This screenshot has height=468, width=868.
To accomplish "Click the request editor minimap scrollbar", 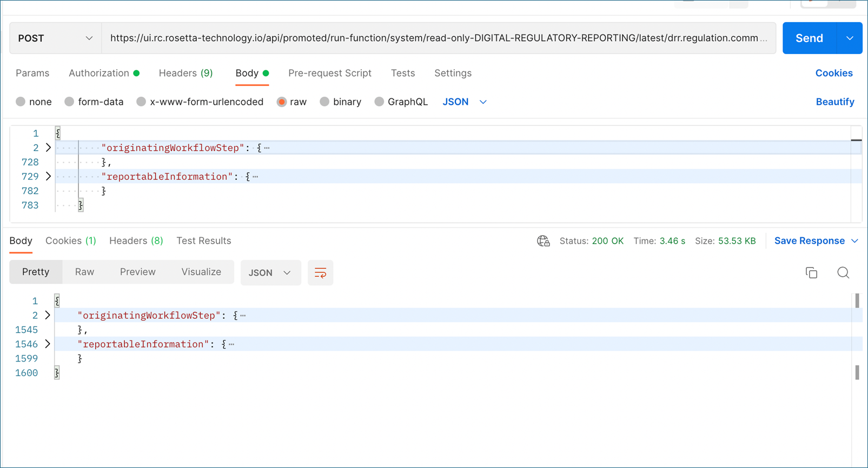I will pyautogui.click(x=857, y=173).
